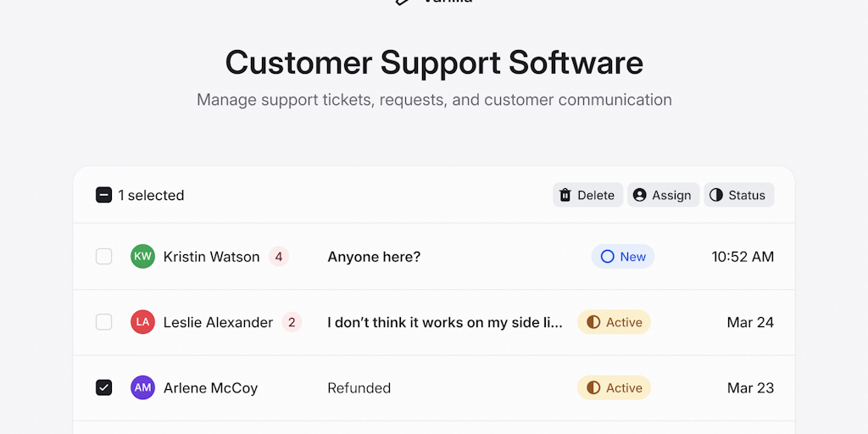Click the trash icon in Delete button
This screenshot has height=434, width=868.
click(x=565, y=195)
